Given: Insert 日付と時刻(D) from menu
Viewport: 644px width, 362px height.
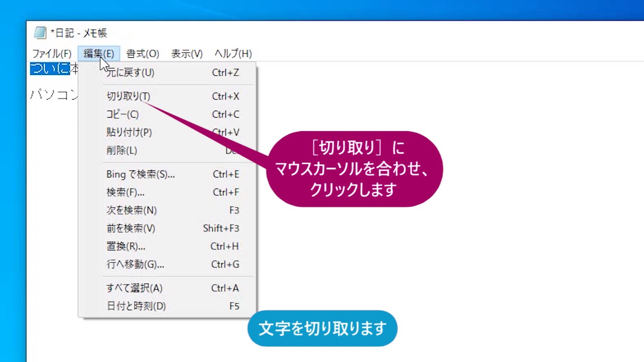Looking at the screenshot, I should tap(168, 306).
